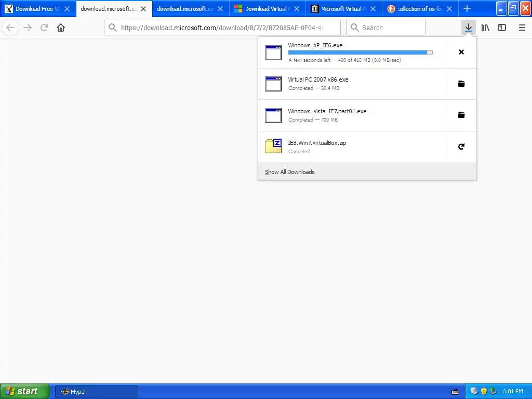The image size is (532, 399).
Task: Click the 'Completed — 700 MB' status text
Action: coord(313,120)
